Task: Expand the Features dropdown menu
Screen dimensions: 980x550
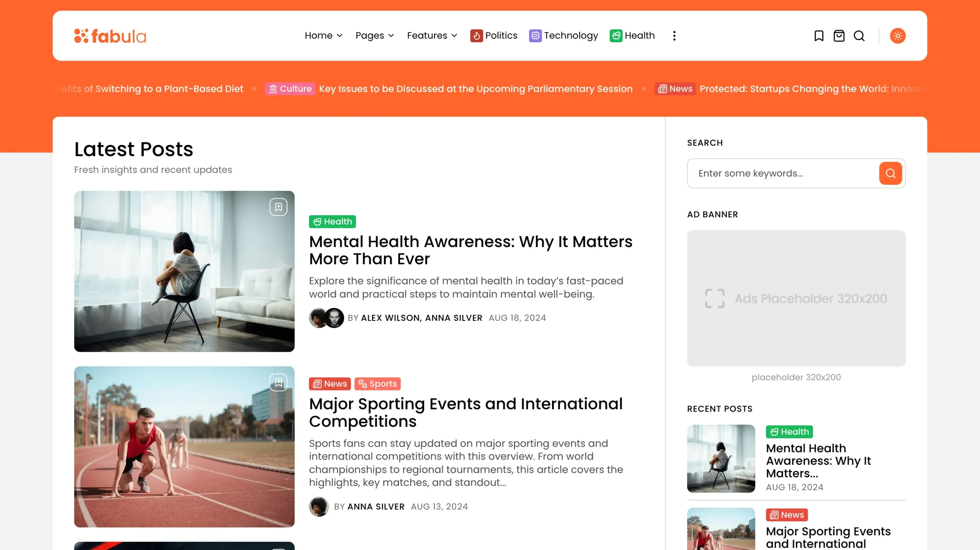Action: click(432, 36)
